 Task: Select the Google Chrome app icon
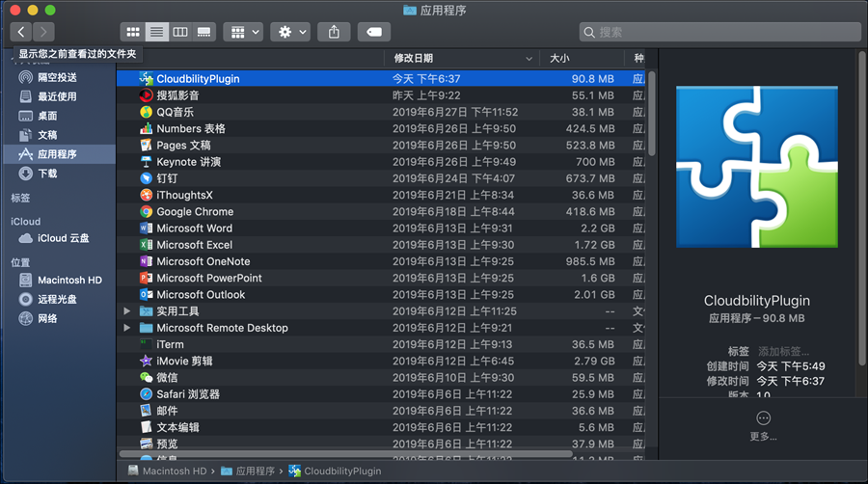click(x=146, y=212)
